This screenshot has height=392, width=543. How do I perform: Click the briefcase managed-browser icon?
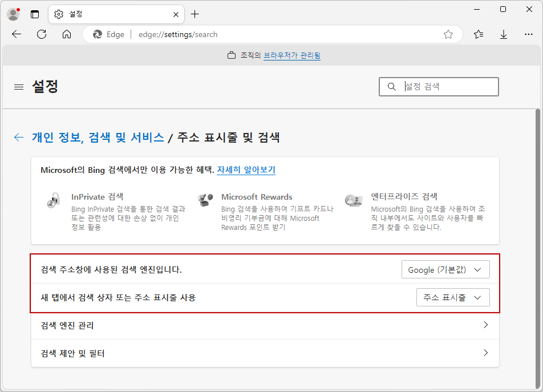click(232, 55)
